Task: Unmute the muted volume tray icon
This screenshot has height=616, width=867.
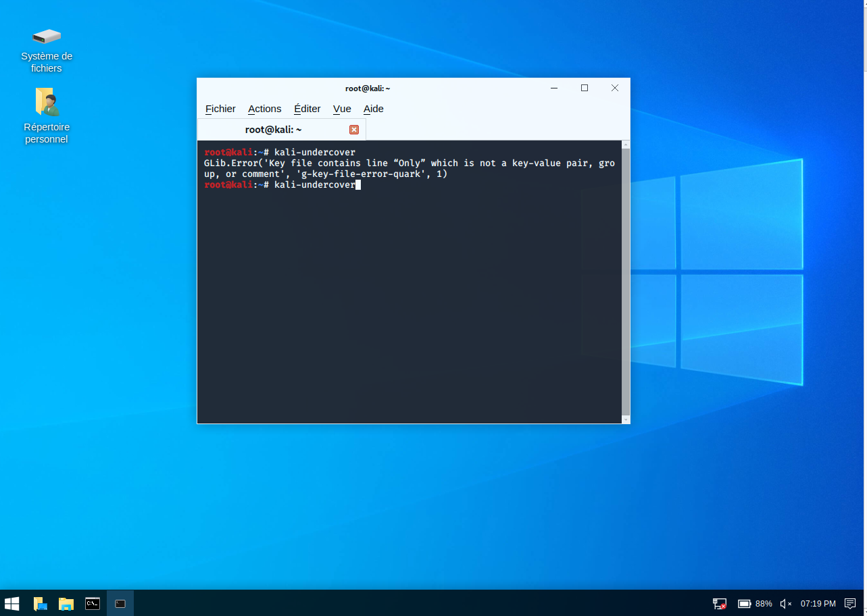Action: (785, 603)
